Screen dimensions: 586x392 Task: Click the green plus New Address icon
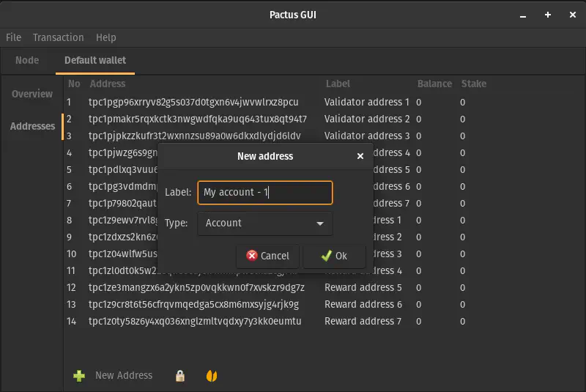79,376
